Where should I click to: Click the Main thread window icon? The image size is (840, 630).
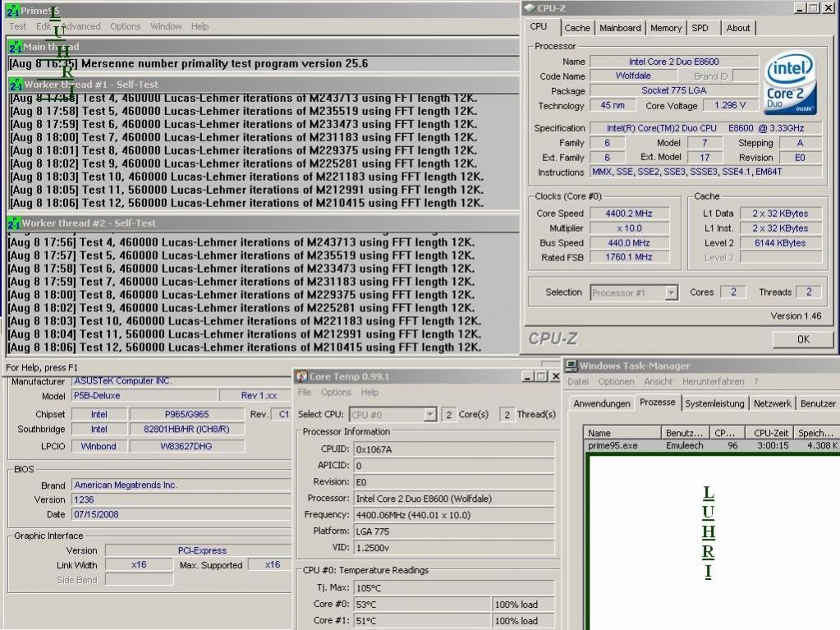[x=15, y=47]
